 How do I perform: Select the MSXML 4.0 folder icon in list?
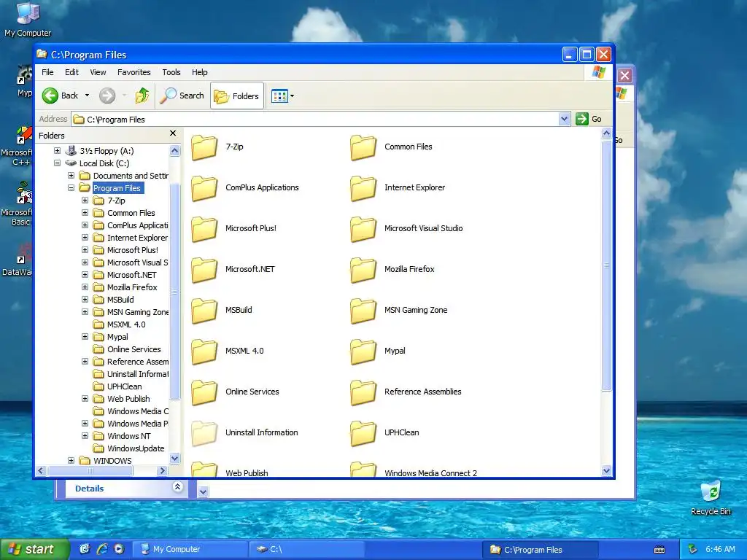204,351
